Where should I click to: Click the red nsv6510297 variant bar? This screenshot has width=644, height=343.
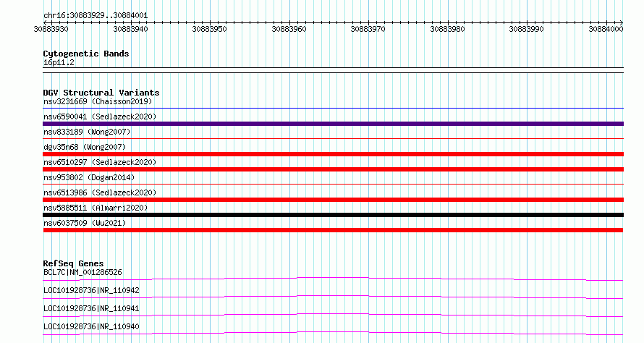333,169
